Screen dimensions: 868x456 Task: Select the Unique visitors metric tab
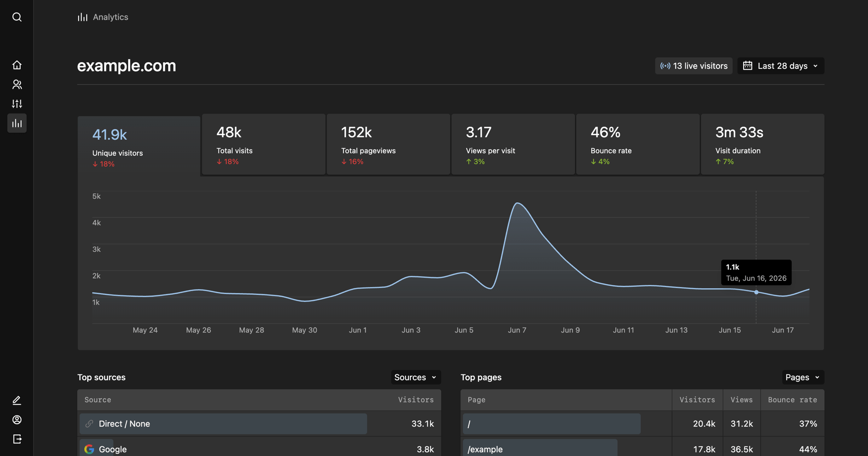point(139,146)
